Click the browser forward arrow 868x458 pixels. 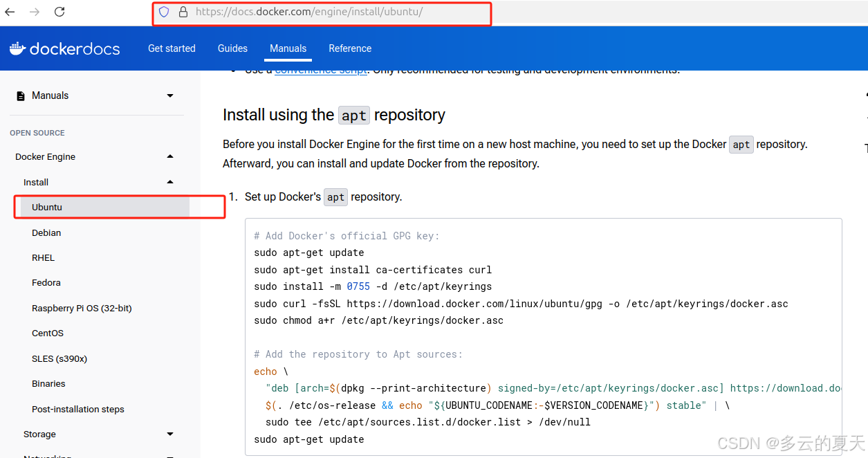35,12
